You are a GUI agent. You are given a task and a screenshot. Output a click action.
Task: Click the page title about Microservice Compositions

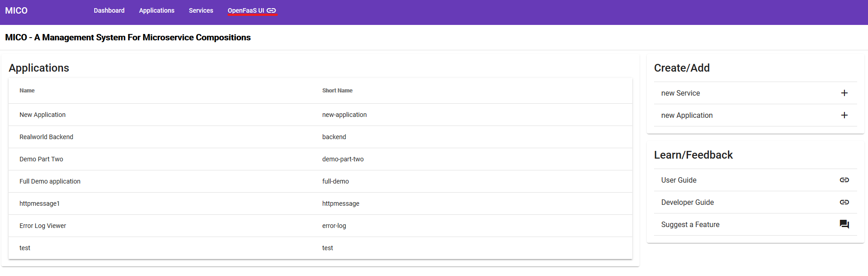[128, 37]
